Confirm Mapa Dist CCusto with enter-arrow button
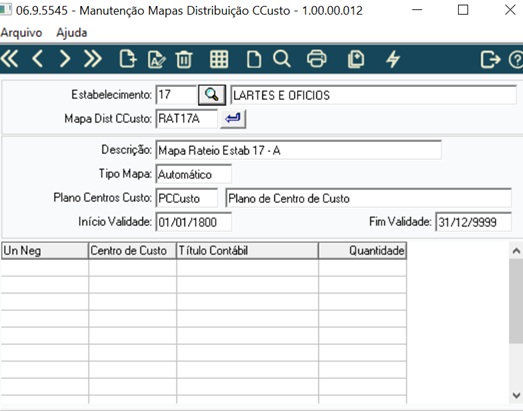The image size is (523, 411). 233,119
